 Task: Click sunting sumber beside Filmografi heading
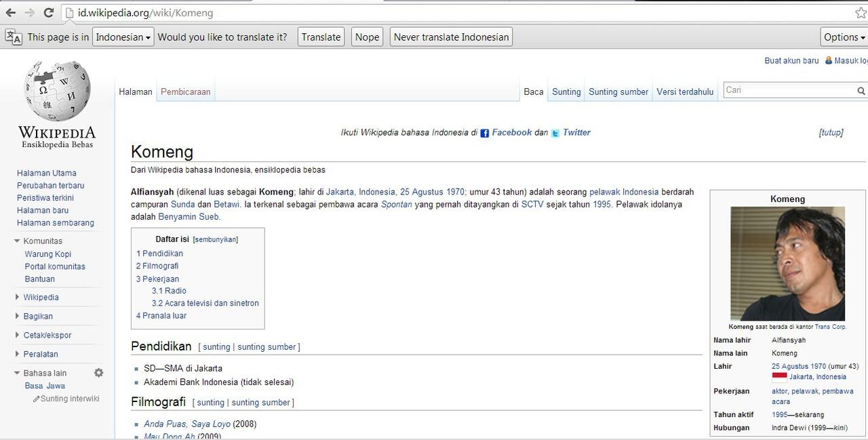(261, 403)
